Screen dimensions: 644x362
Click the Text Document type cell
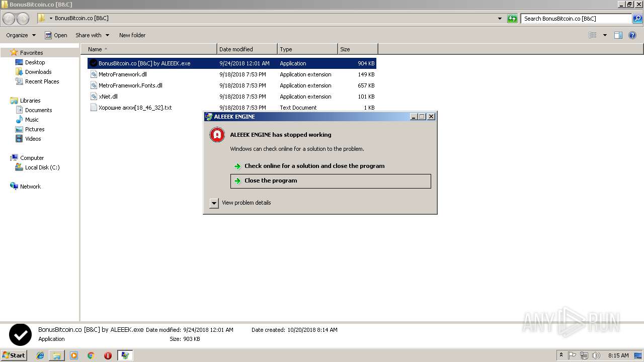[x=298, y=108]
